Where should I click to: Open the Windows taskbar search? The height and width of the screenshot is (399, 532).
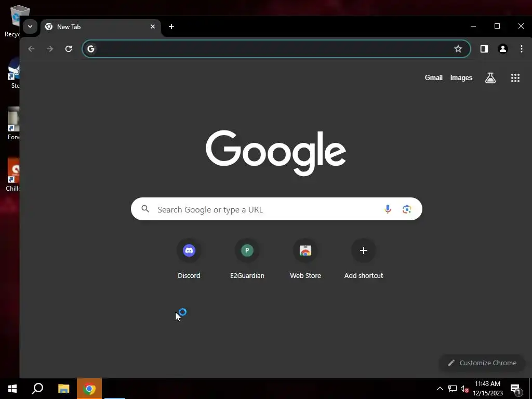click(x=37, y=389)
